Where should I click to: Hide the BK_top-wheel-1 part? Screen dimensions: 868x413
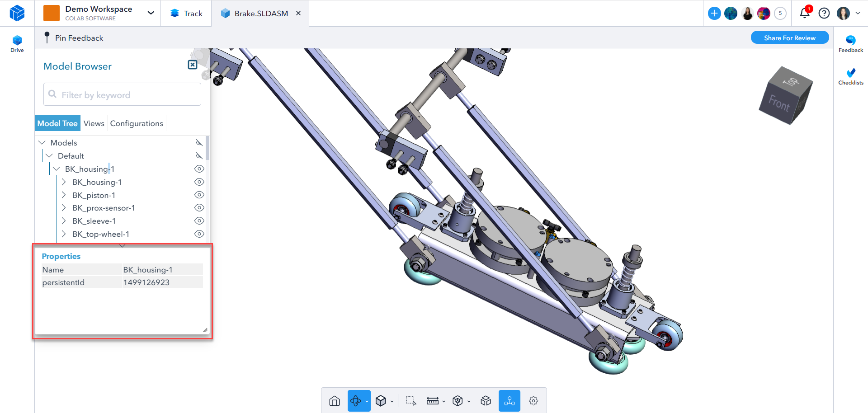pyautogui.click(x=199, y=234)
